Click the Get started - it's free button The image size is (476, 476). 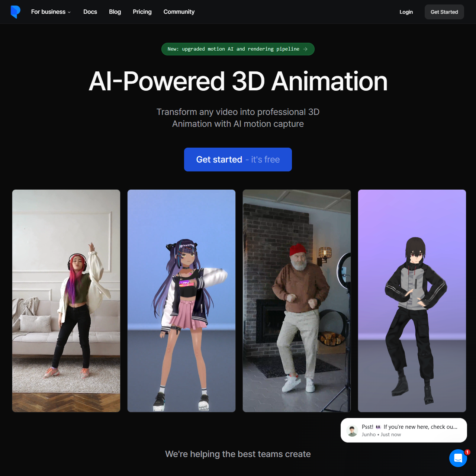238,160
